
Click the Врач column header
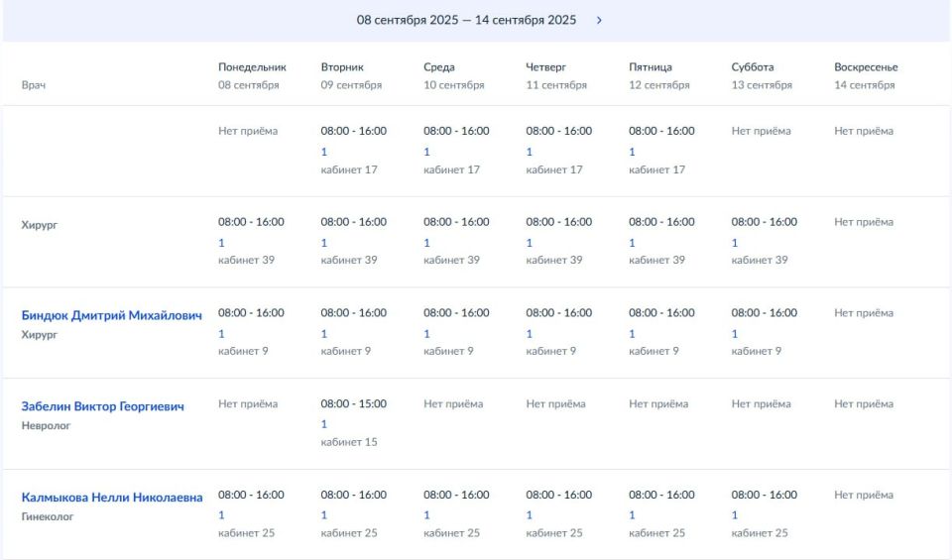(34, 85)
